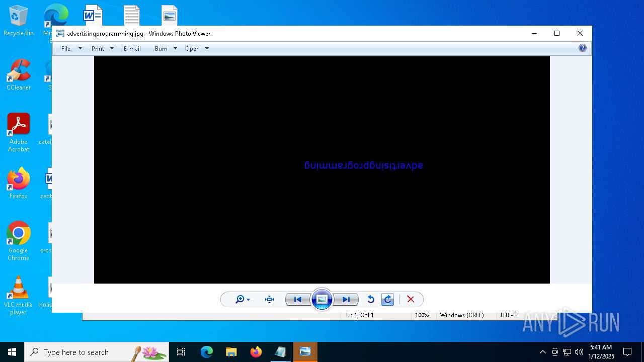Start the slide show
644x362 pixels.
(322, 300)
